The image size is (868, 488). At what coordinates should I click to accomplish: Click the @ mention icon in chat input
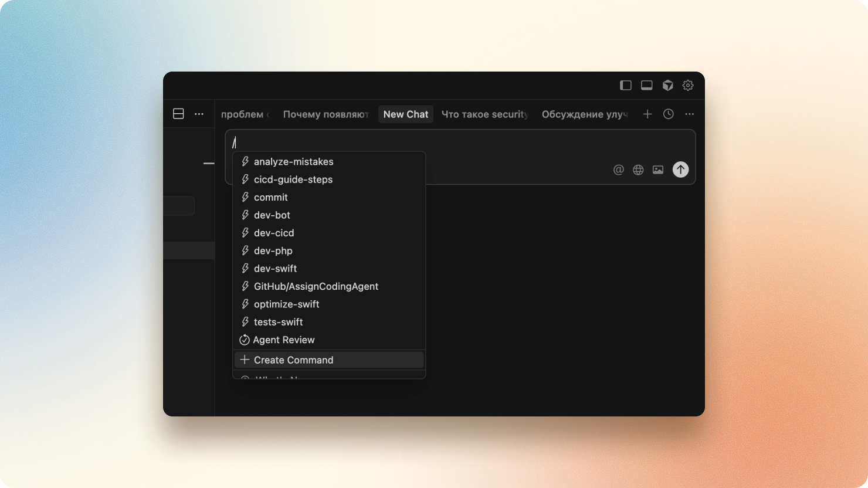click(x=618, y=170)
